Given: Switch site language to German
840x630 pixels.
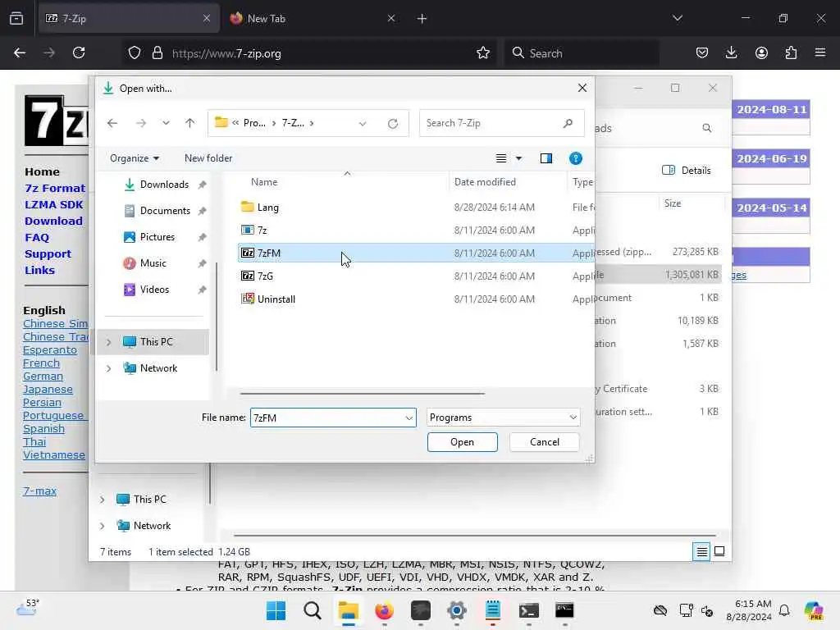Looking at the screenshot, I should [x=43, y=376].
